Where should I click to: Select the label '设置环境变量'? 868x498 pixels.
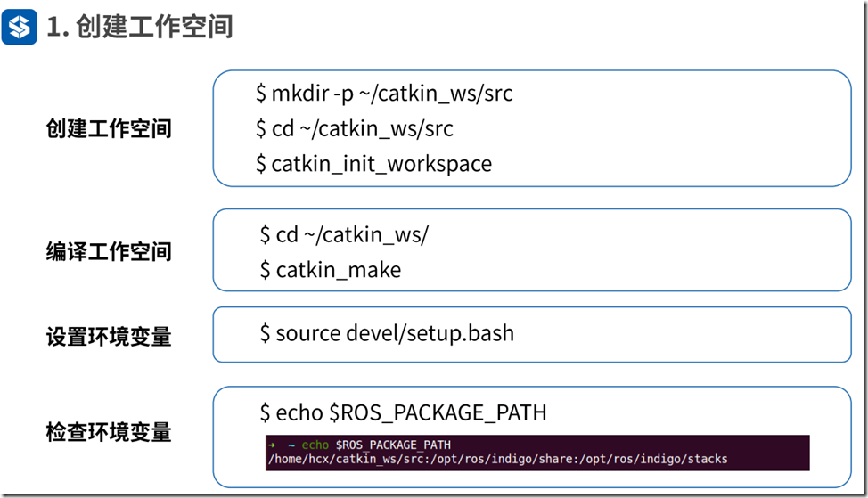[x=109, y=337]
